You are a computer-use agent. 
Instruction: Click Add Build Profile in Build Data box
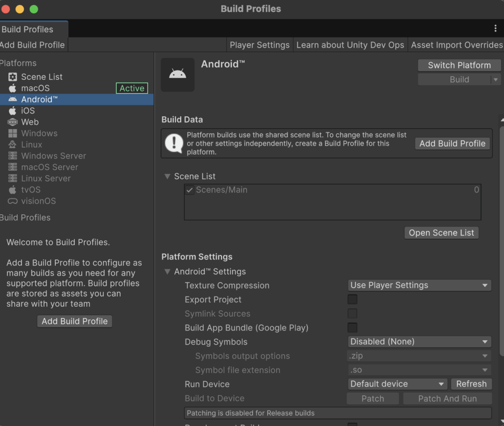click(452, 143)
